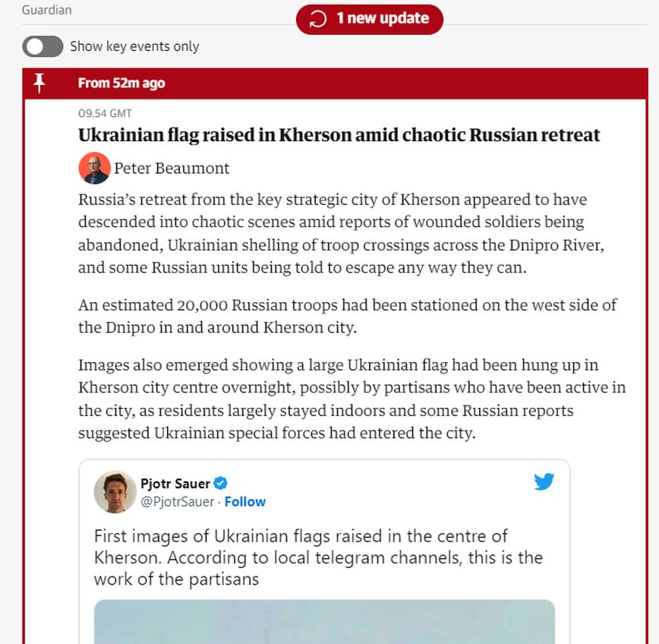Click Peter Beaumont's profile photo

[x=94, y=168]
